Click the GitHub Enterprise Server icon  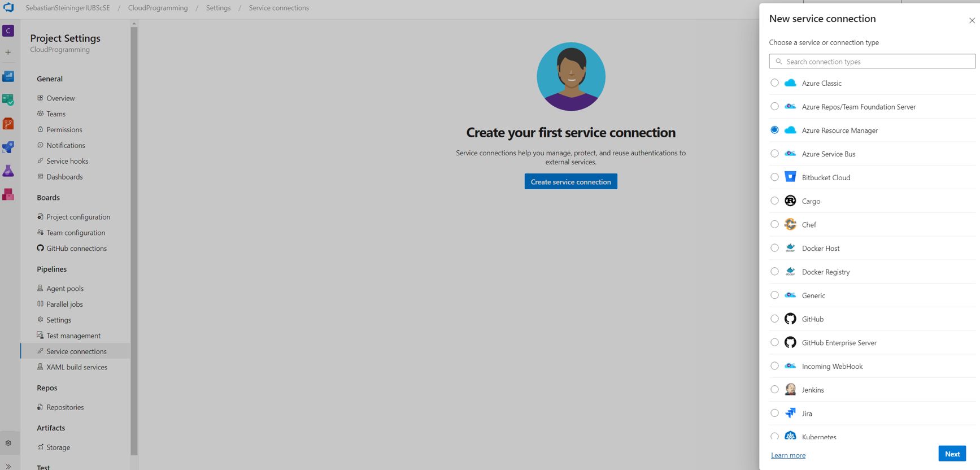(x=790, y=342)
